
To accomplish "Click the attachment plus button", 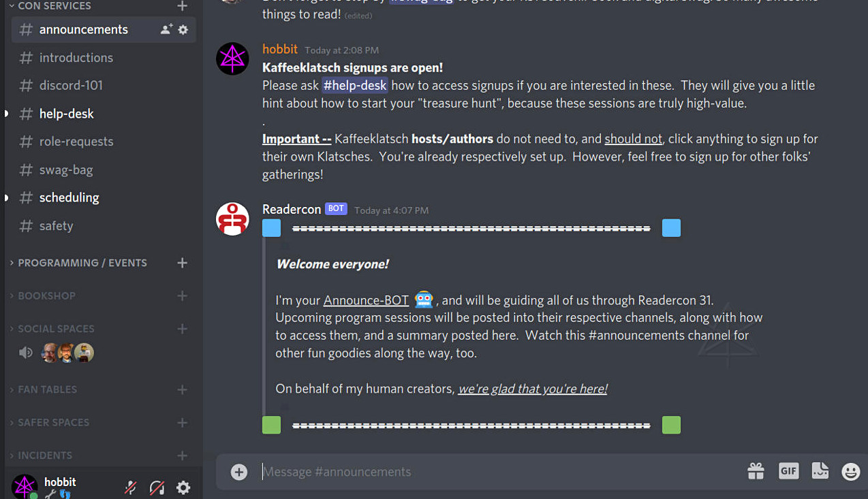I will (238, 472).
